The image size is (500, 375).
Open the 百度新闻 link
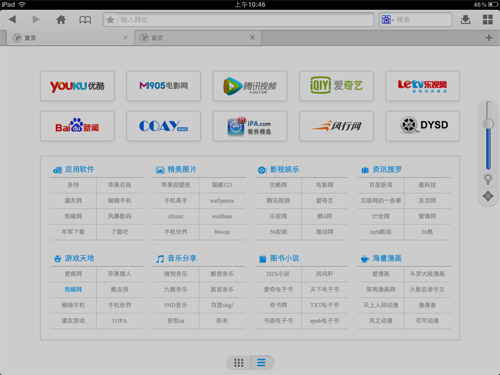[x=381, y=185]
